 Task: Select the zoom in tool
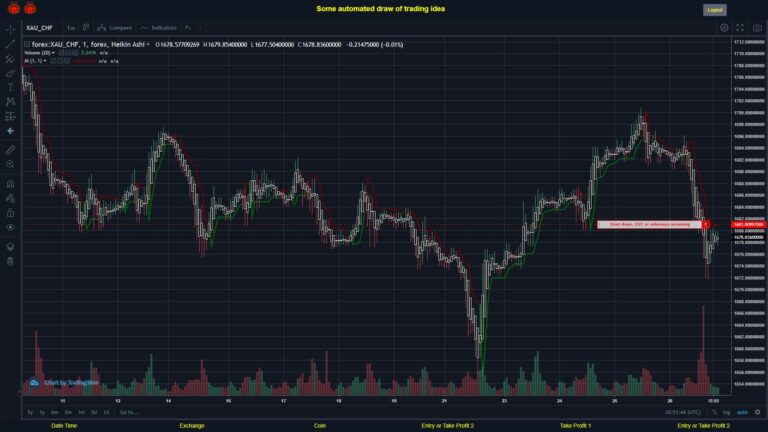tap(10, 164)
